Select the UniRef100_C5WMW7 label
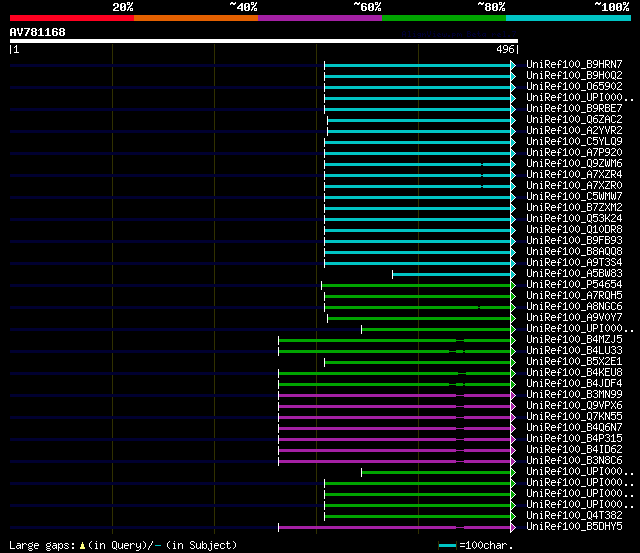 574,197
